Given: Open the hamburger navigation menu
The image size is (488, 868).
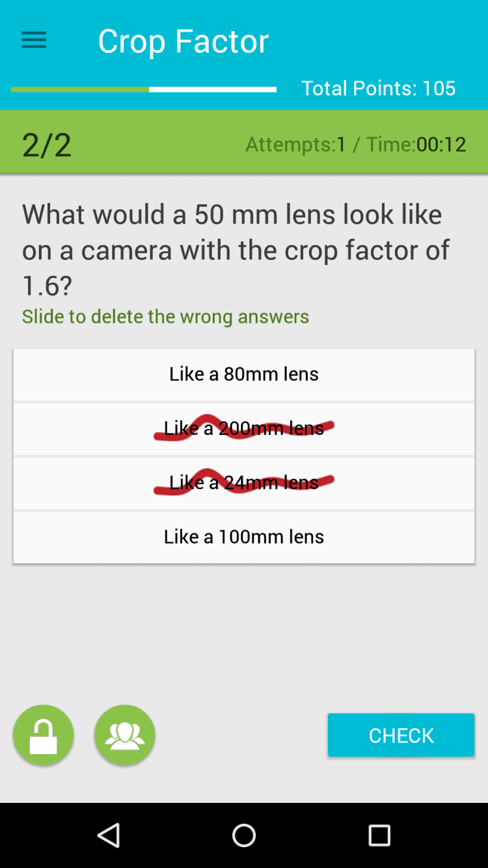Looking at the screenshot, I should point(34,41).
